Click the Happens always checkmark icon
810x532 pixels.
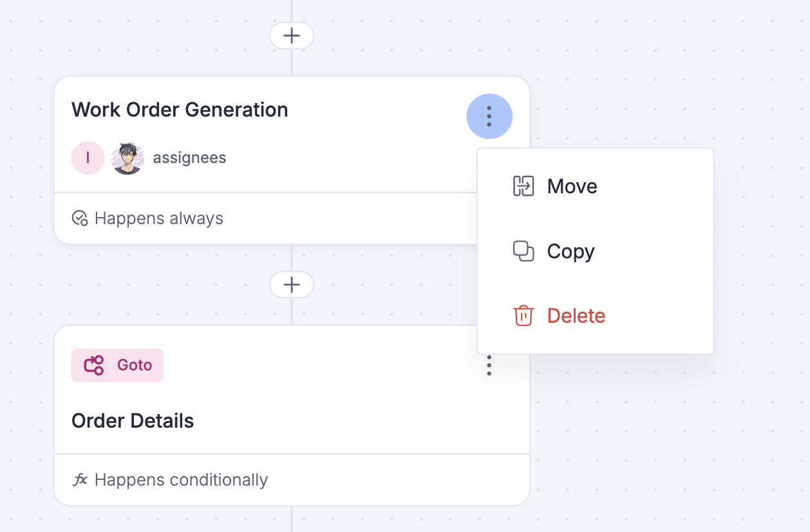[x=80, y=218]
